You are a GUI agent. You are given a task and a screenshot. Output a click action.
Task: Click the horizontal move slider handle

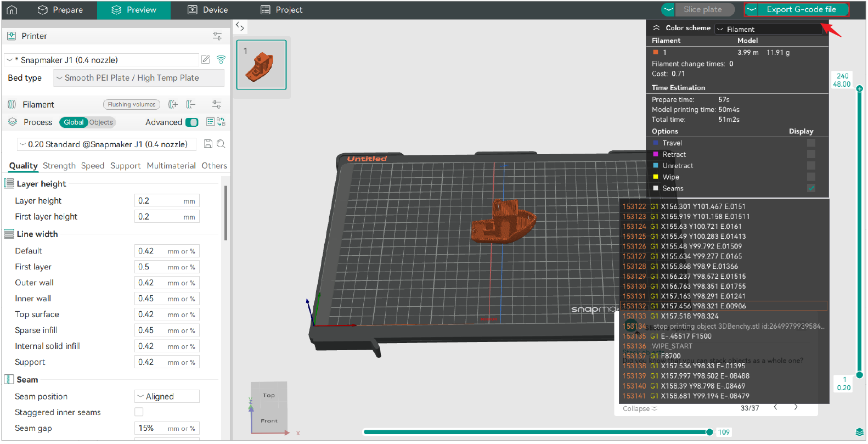(709, 432)
